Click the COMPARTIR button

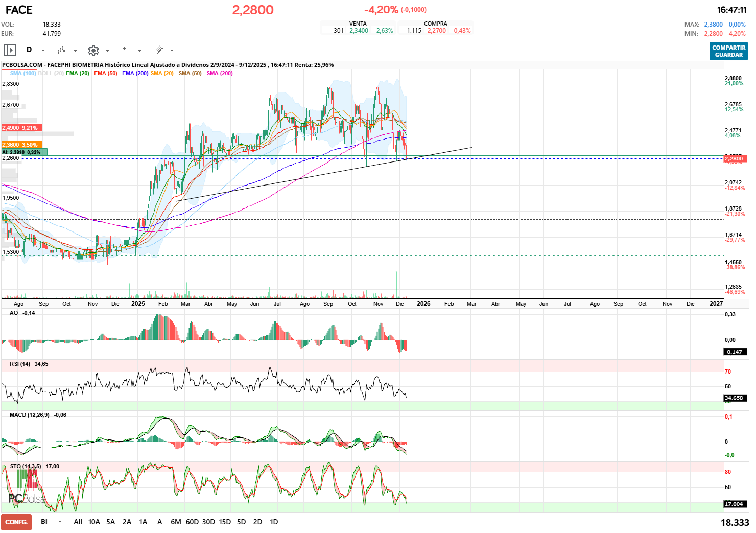coord(728,48)
